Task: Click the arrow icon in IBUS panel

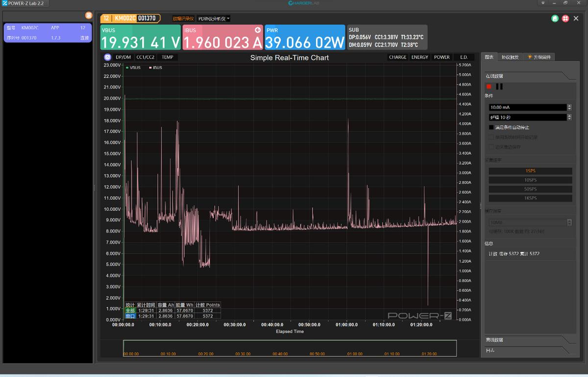Action: click(258, 30)
